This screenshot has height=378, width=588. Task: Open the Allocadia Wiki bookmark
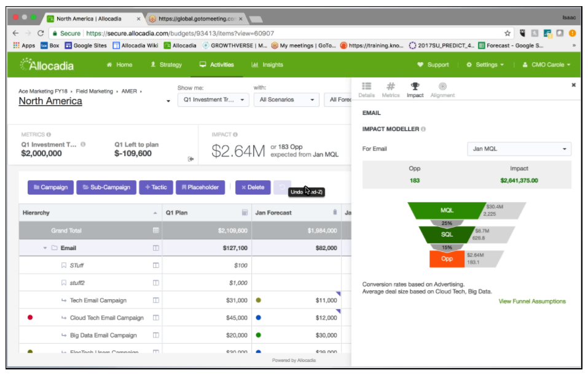(x=135, y=45)
